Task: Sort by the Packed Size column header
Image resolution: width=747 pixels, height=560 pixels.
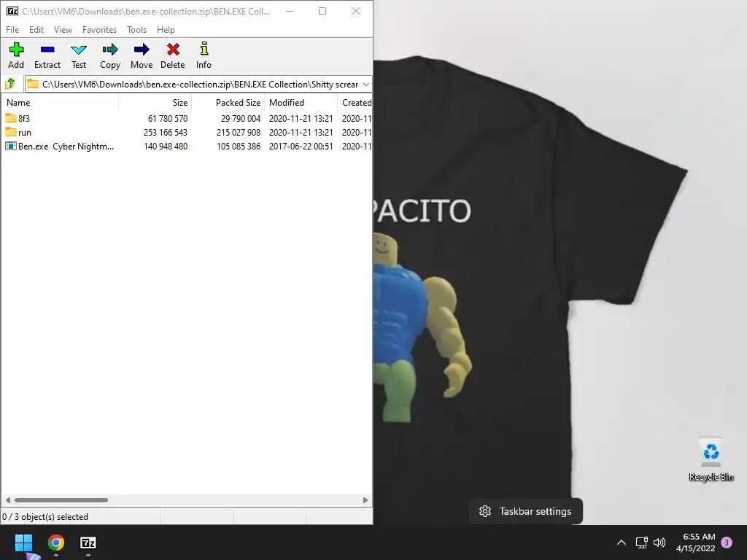Action: coord(228,102)
